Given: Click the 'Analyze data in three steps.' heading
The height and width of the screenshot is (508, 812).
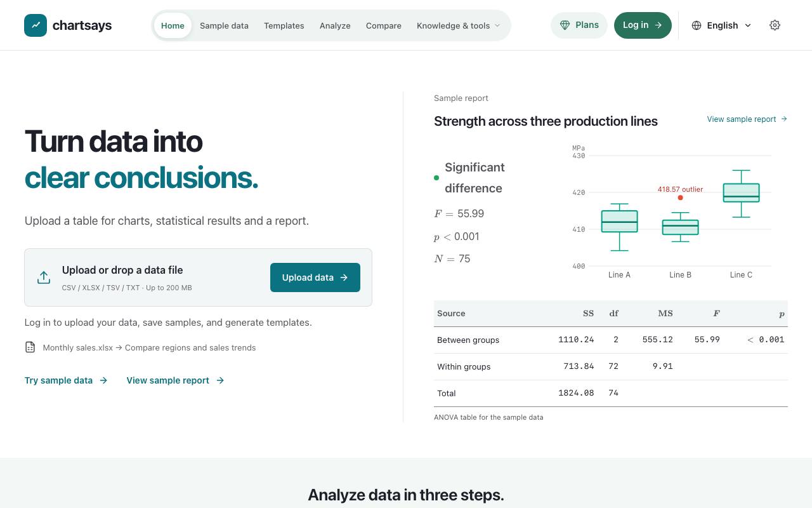Looking at the screenshot, I should pyautogui.click(x=406, y=495).
